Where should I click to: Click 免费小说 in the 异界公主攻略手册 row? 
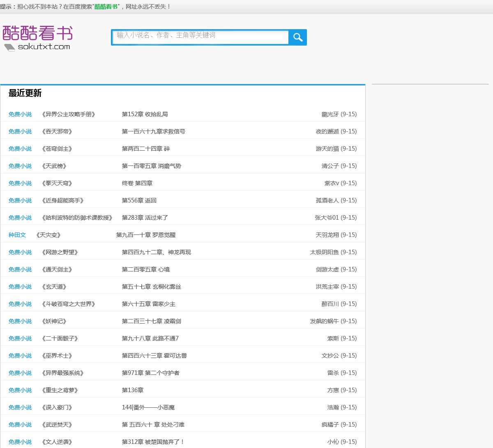[x=20, y=114]
